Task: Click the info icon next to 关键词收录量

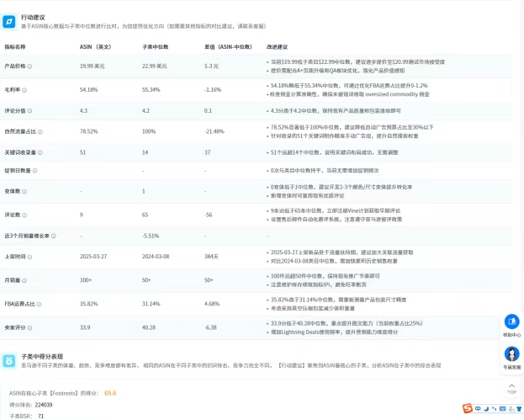Action: click(x=39, y=152)
